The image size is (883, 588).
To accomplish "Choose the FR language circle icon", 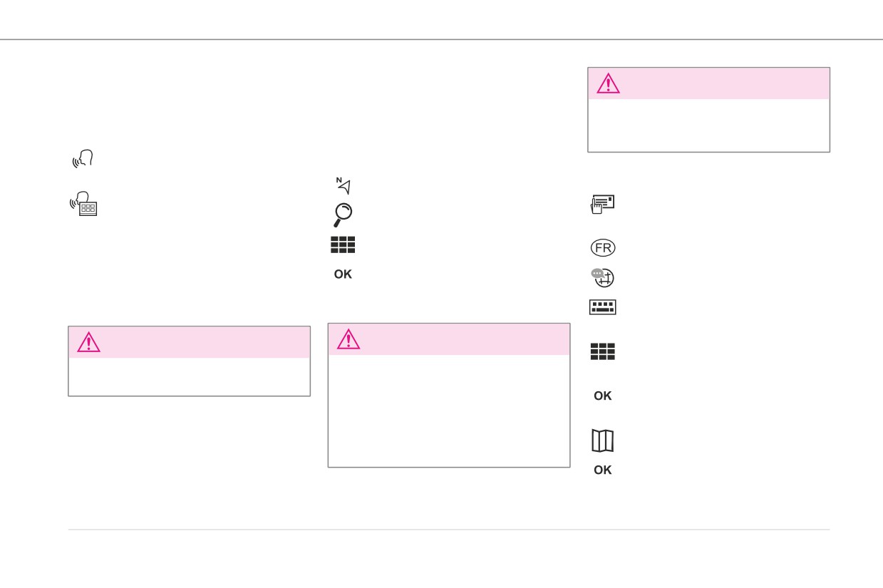I will (x=603, y=248).
